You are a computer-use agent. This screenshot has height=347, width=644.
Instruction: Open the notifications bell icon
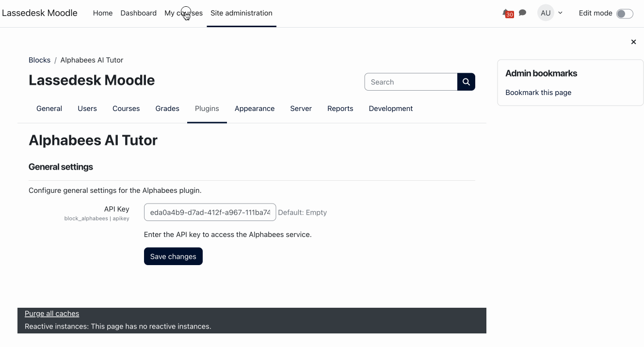tap(507, 13)
